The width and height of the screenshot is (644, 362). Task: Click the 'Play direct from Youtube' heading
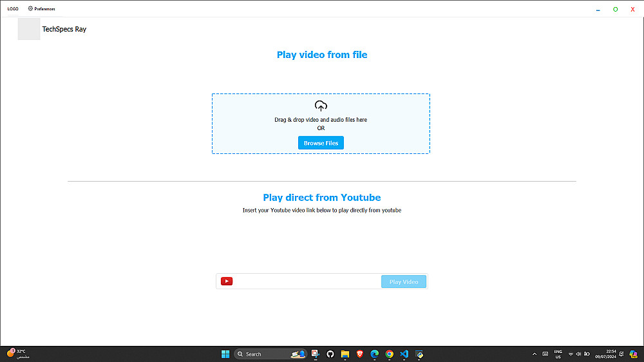tap(322, 198)
